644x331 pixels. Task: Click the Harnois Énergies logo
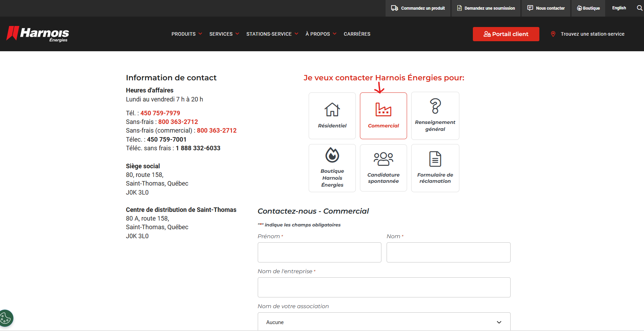38,34
